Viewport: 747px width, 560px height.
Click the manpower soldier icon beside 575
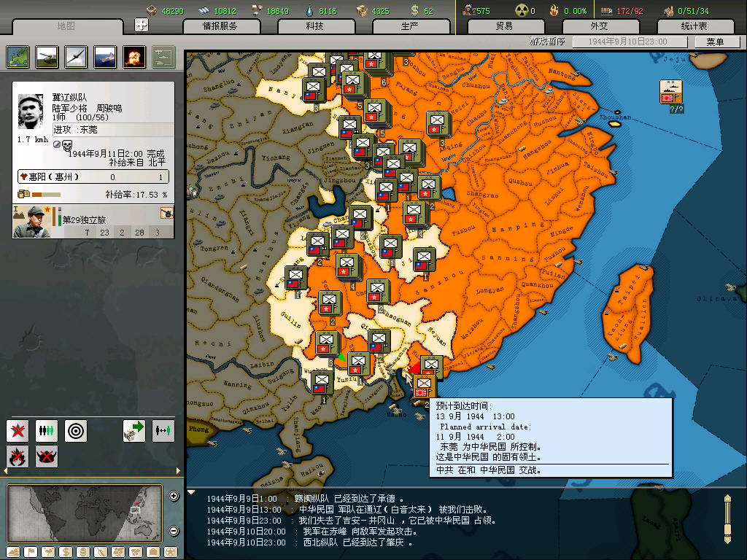click(468, 10)
